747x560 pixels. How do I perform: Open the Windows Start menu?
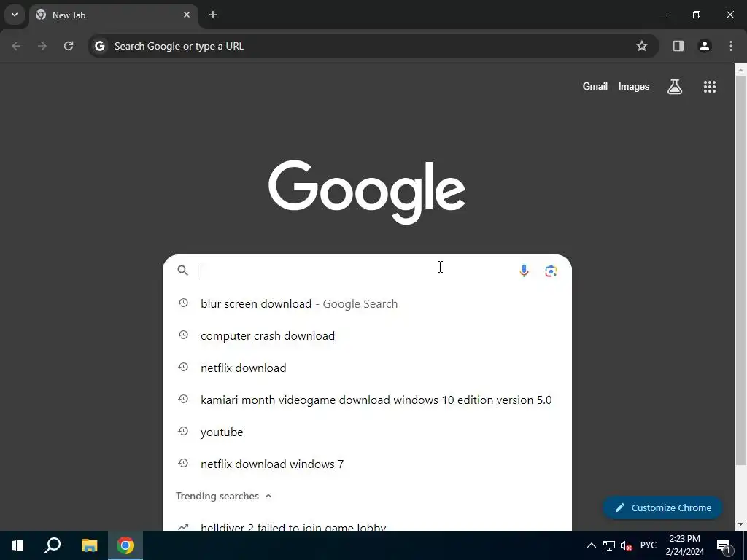[18, 545]
